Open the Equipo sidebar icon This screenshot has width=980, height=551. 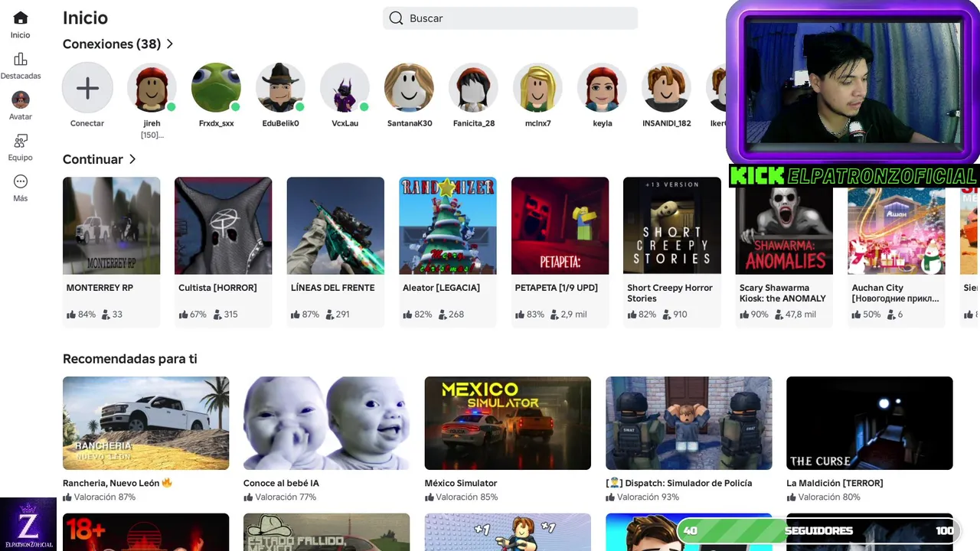[x=21, y=141]
